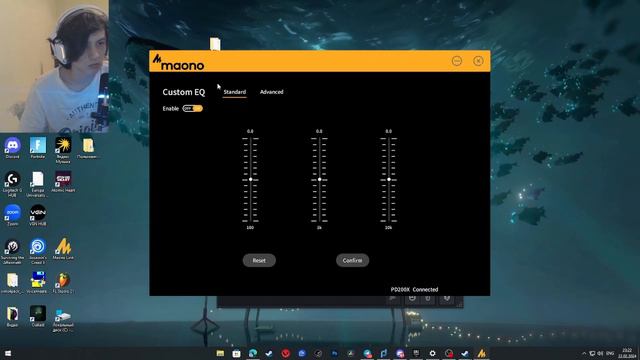640x360 pixels.
Task: Open the Assassin's Creed desktop shortcut
Action: point(38,252)
